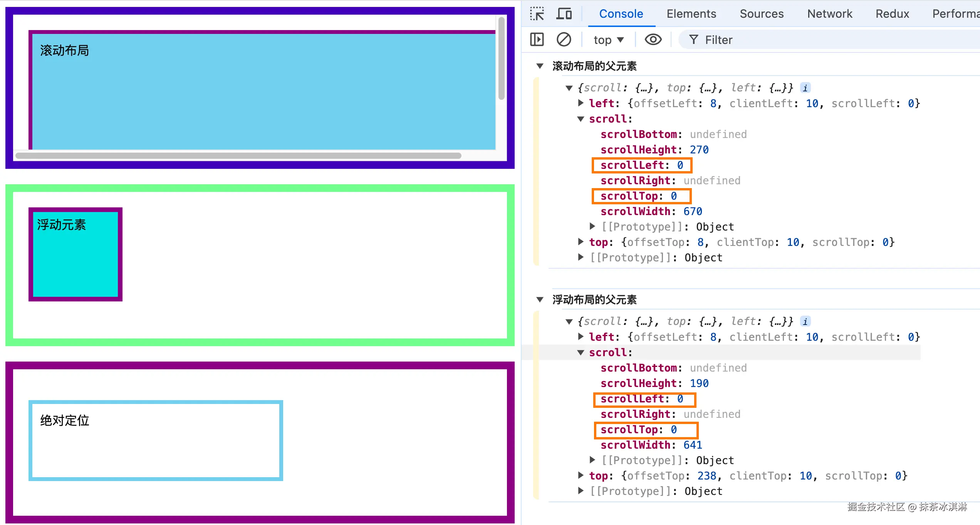Expand top property with offsetTop 238
This screenshot has height=525, width=980.
581,475
